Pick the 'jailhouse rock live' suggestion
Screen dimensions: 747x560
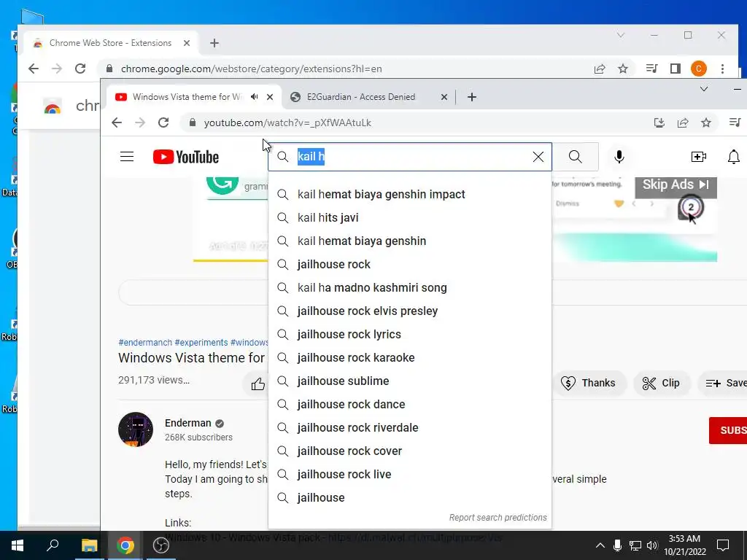(410, 474)
